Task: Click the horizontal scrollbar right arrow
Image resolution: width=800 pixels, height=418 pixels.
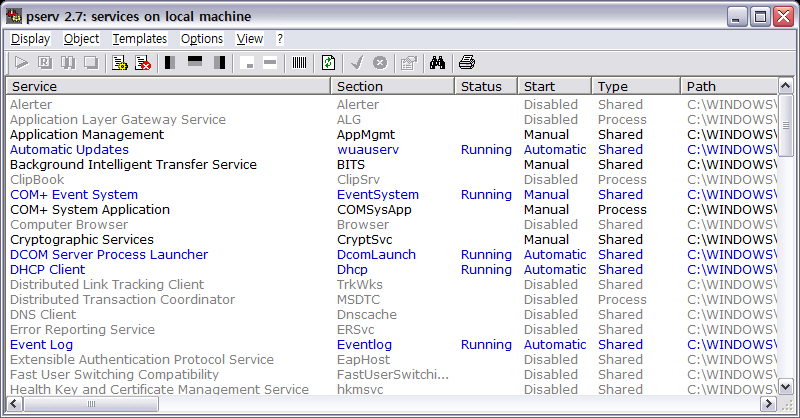Action: (768, 405)
